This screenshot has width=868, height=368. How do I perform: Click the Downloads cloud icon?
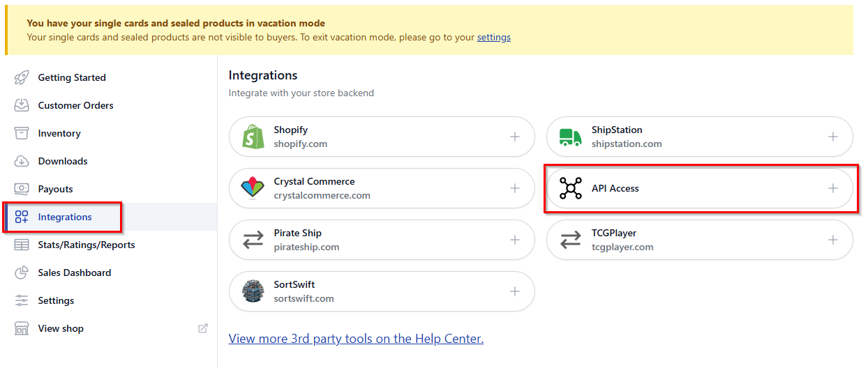[22, 161]
